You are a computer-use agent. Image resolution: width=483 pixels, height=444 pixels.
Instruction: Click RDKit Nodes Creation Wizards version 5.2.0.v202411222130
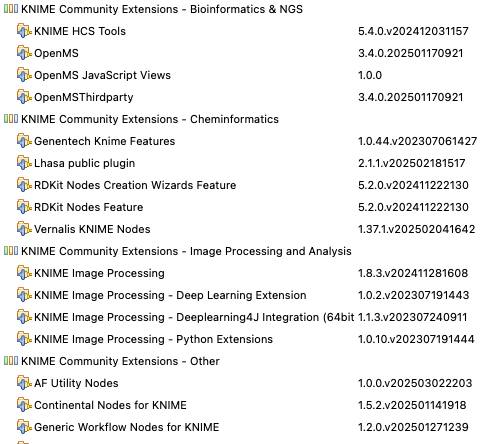click(413, 185)
